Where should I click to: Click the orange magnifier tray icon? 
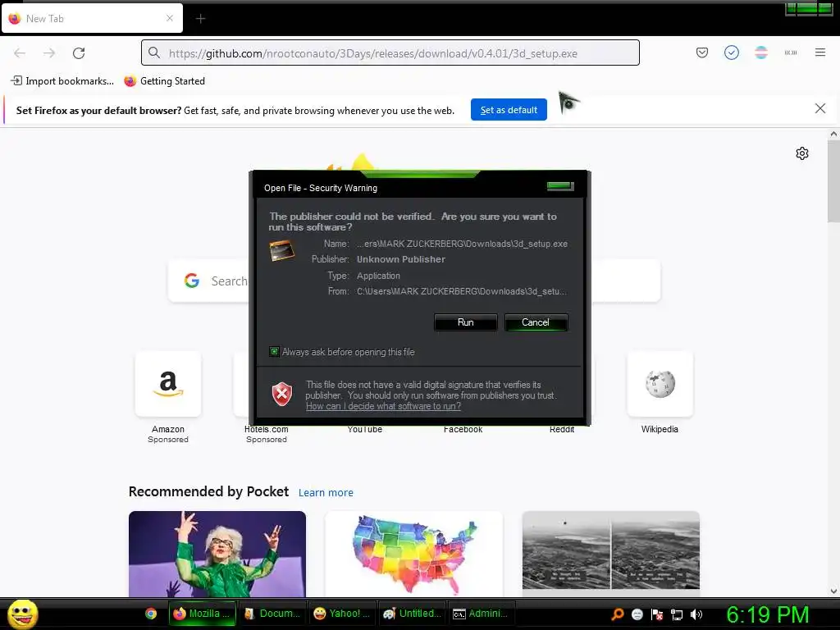pos(617,614)
